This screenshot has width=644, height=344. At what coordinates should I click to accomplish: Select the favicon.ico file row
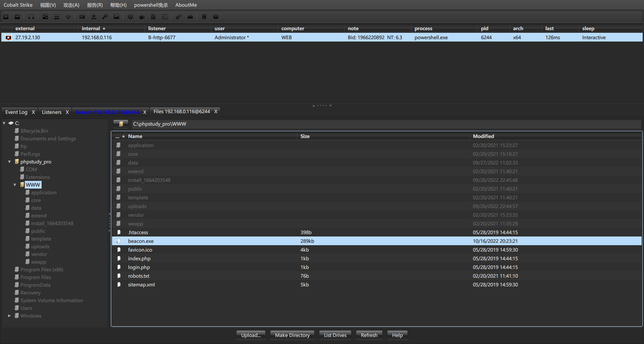coord(377,250)
